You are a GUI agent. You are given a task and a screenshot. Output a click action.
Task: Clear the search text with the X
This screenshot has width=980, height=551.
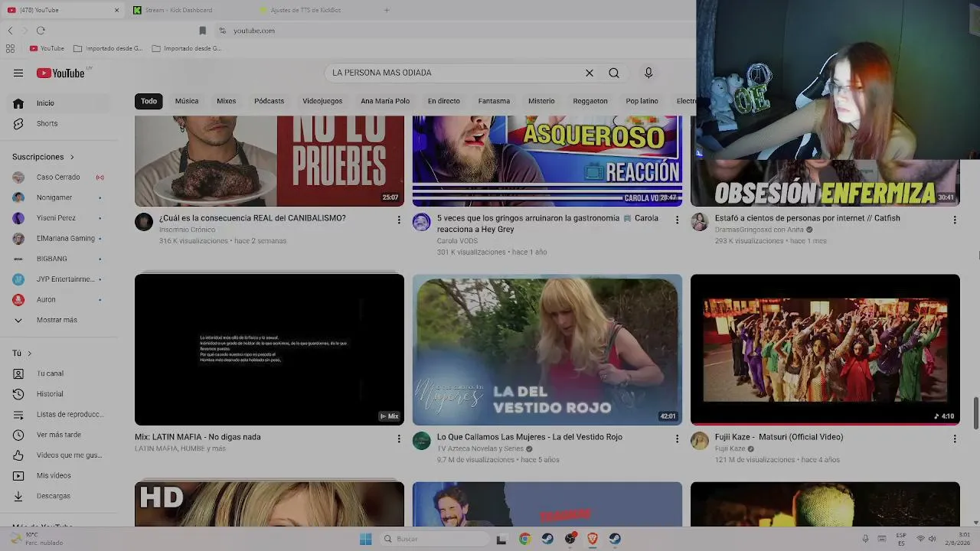coord(590,73)
